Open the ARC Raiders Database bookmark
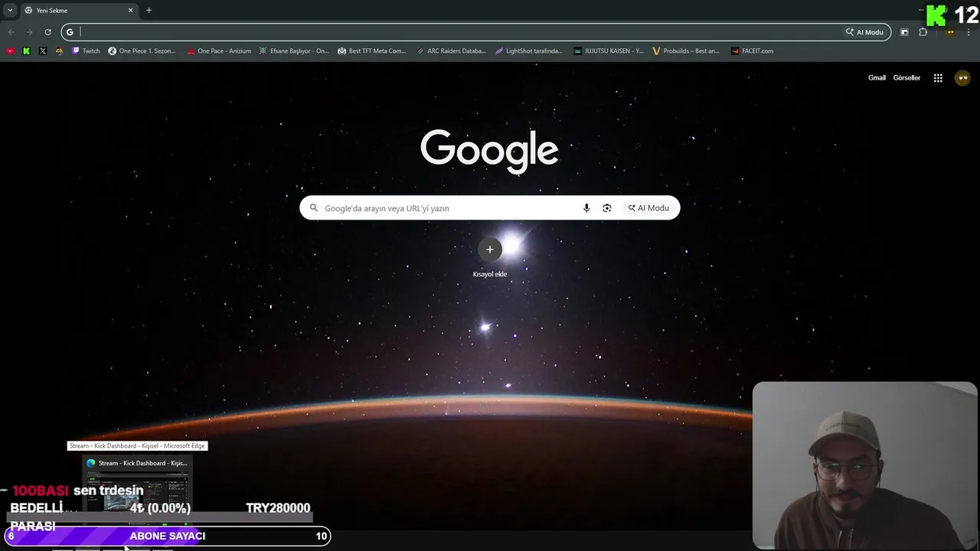This screenshot has height=551, width=980. (451, 51)
